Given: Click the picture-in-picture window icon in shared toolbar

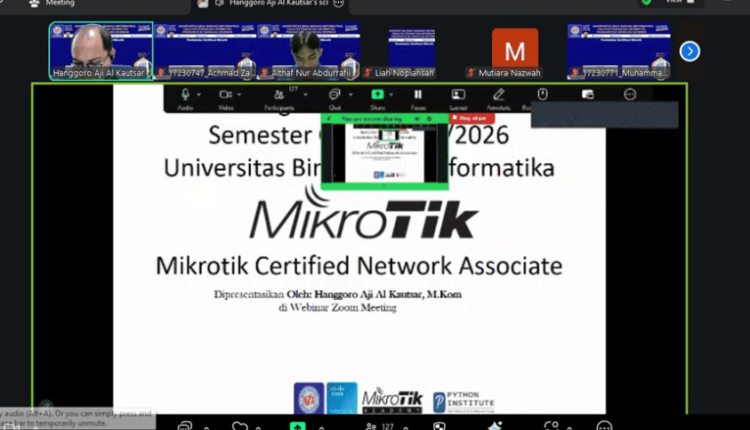Looking at the screenshot, I should click(587, 95).
